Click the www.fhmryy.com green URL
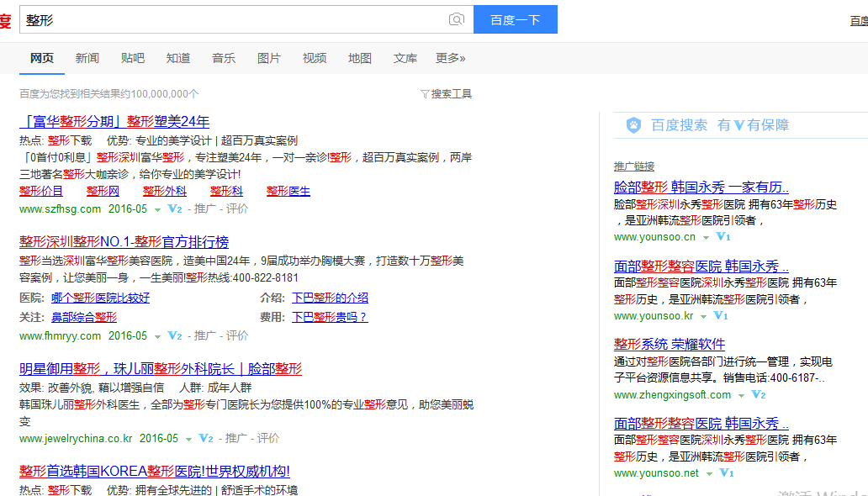868x496 pixels. [x=61, y=335]
